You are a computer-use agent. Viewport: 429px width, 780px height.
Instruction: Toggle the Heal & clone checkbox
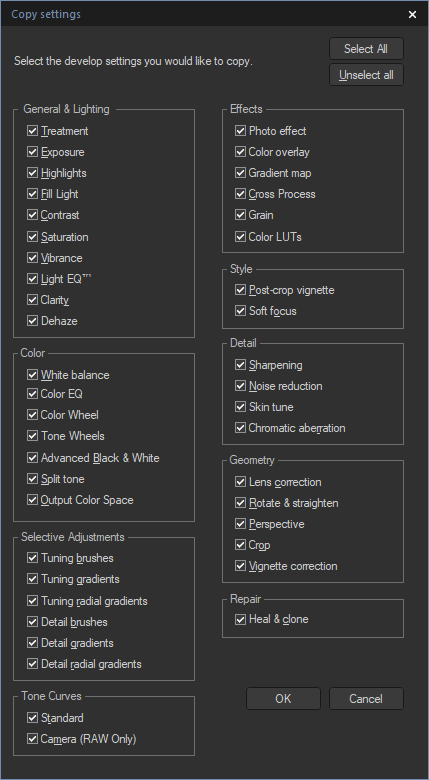coord(240,619)
